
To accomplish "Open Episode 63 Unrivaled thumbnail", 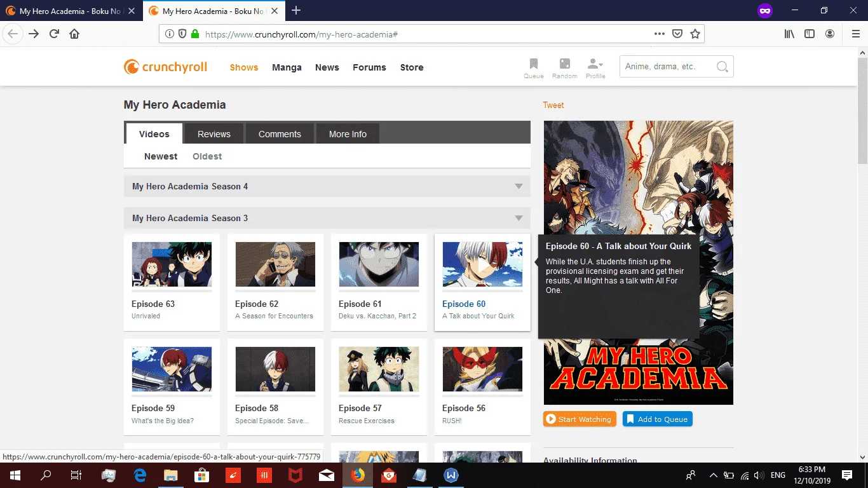I will pos(172,264).
